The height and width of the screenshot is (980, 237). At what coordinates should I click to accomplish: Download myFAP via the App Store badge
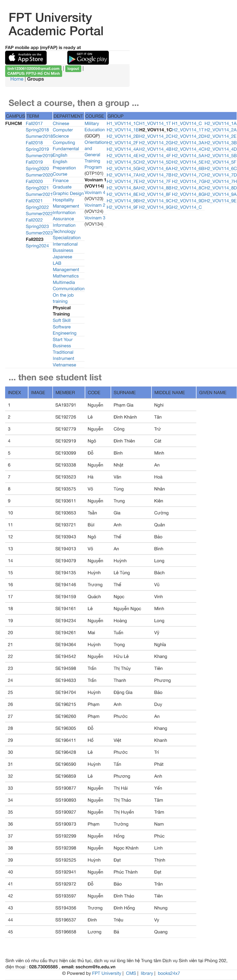click(x=25, y=57)
